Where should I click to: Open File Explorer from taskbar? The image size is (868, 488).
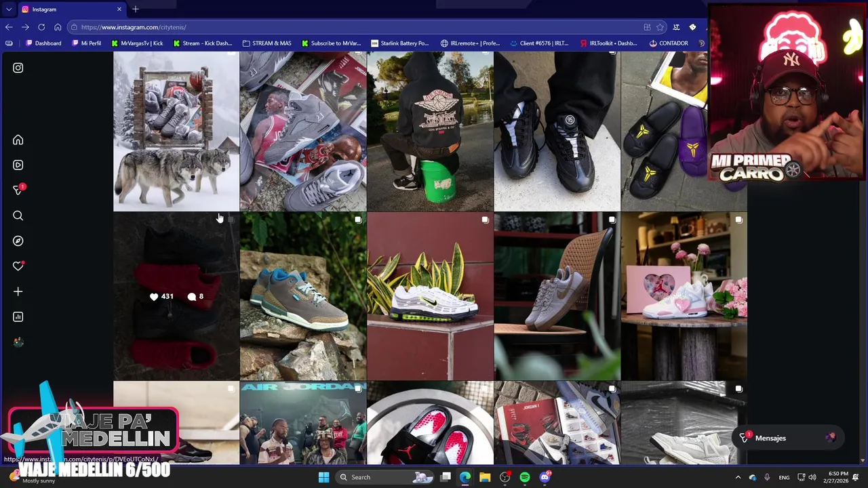click(x=485, y=477)
